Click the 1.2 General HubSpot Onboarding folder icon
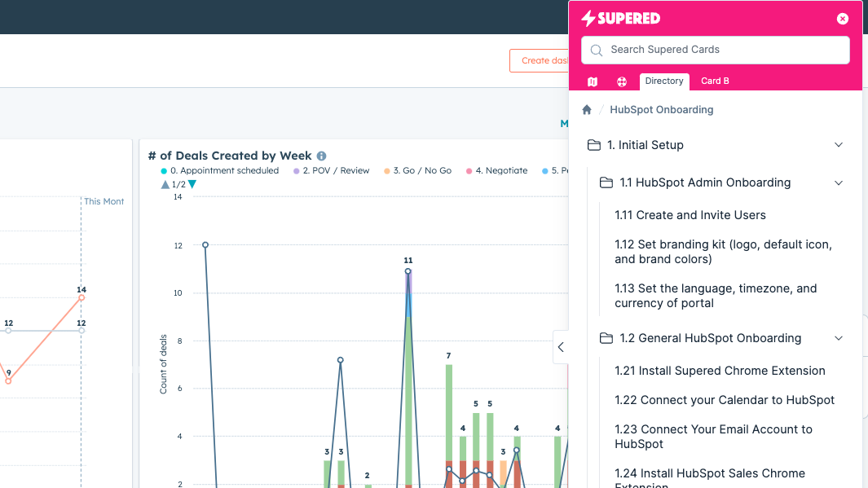 point(606,338)
